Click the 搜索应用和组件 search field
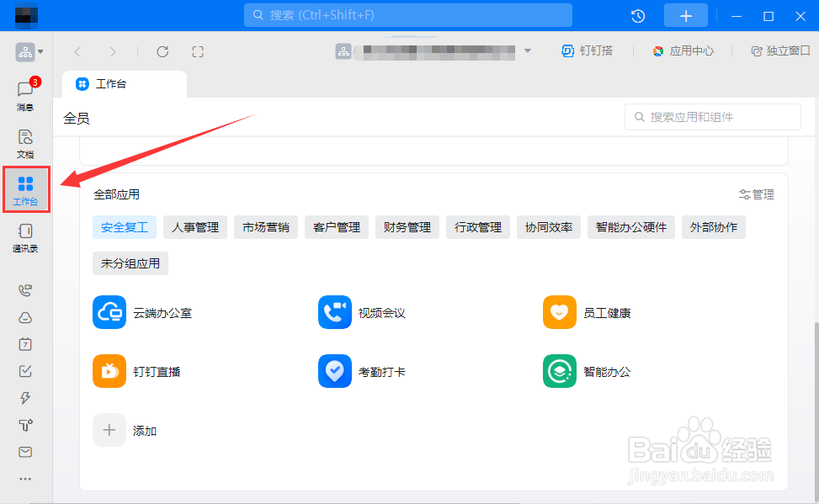 click(713, 117)
